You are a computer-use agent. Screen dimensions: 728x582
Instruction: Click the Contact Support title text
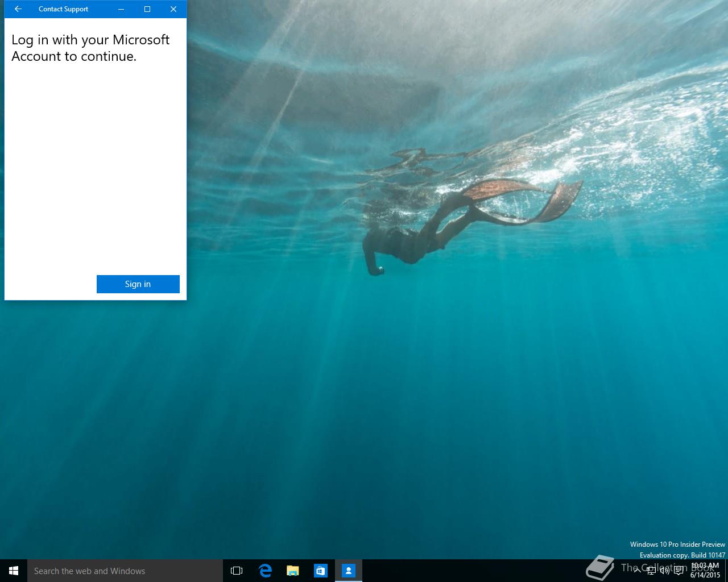coord(63,9)
